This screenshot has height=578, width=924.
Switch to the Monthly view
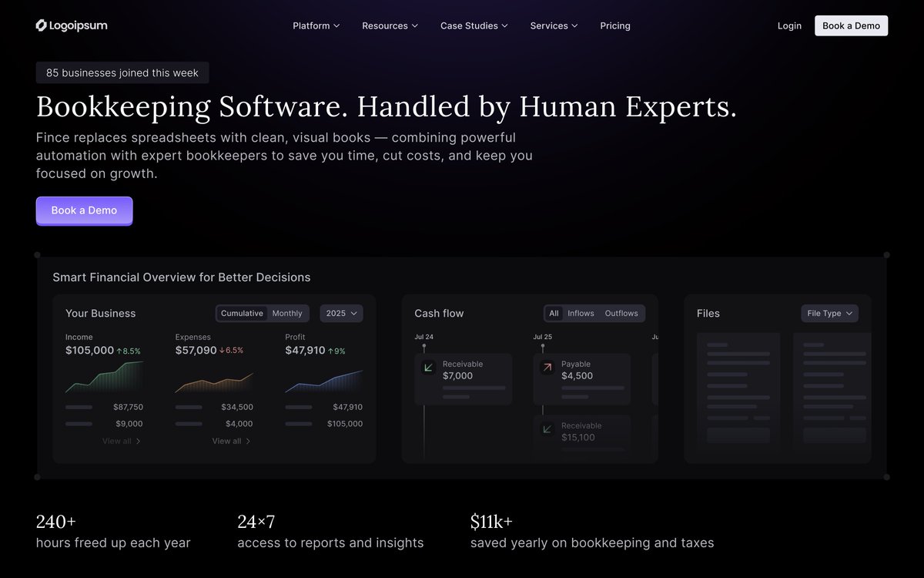[287, 314]
